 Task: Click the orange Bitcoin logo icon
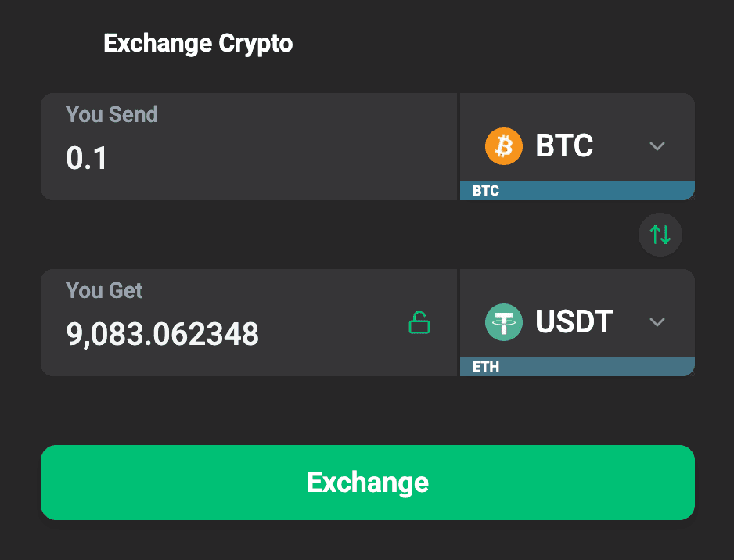pos(503,146)
